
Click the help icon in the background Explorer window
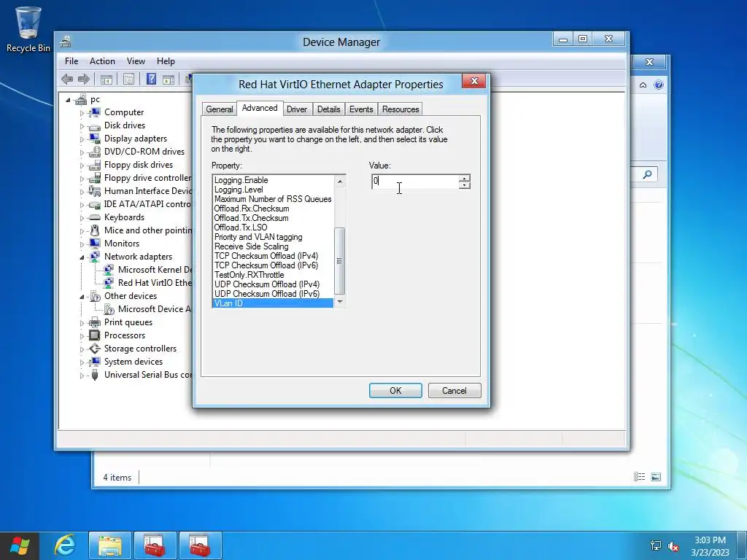coord(659,85)
